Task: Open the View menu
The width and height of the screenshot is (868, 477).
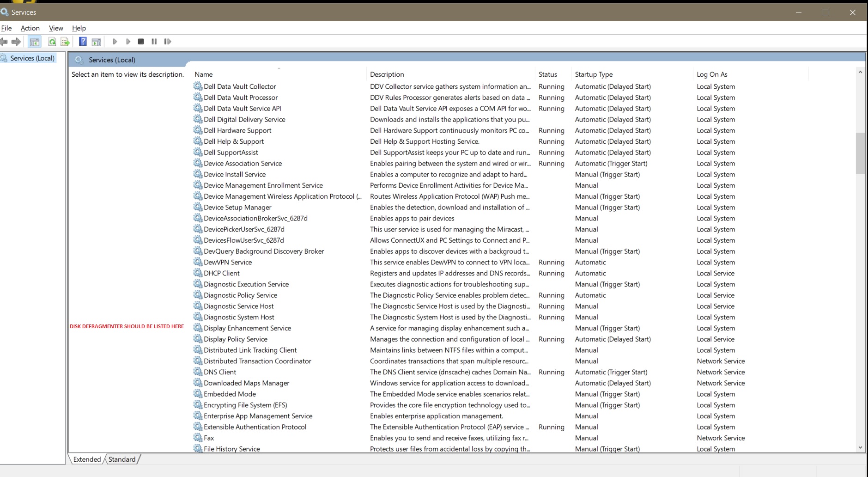Action: 56,28
